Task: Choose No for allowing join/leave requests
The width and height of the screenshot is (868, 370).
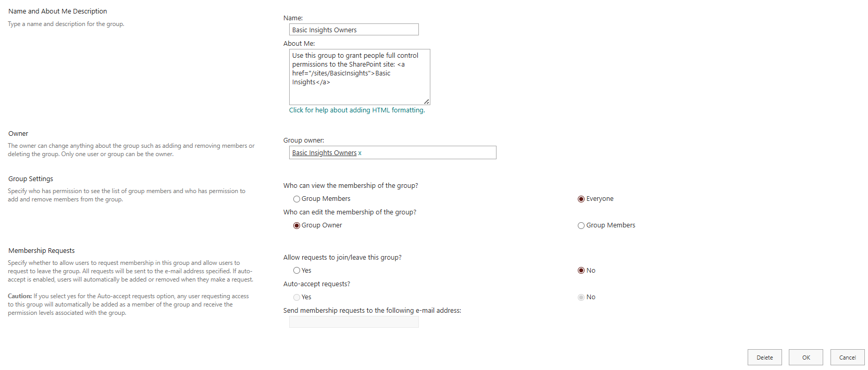Action: 581,271
